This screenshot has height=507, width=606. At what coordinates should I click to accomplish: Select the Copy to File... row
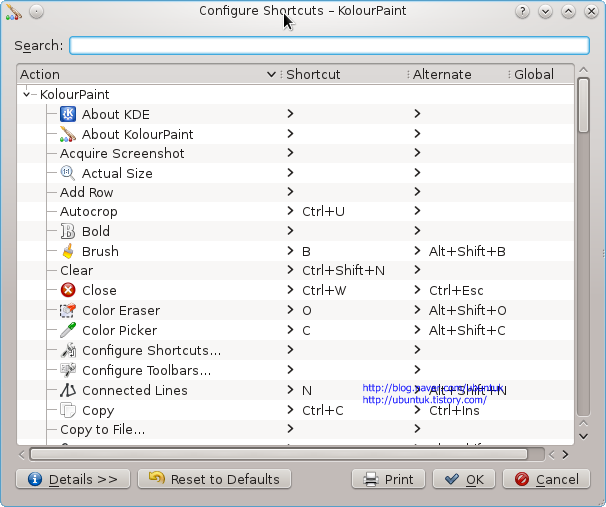[x=296, y=429]
